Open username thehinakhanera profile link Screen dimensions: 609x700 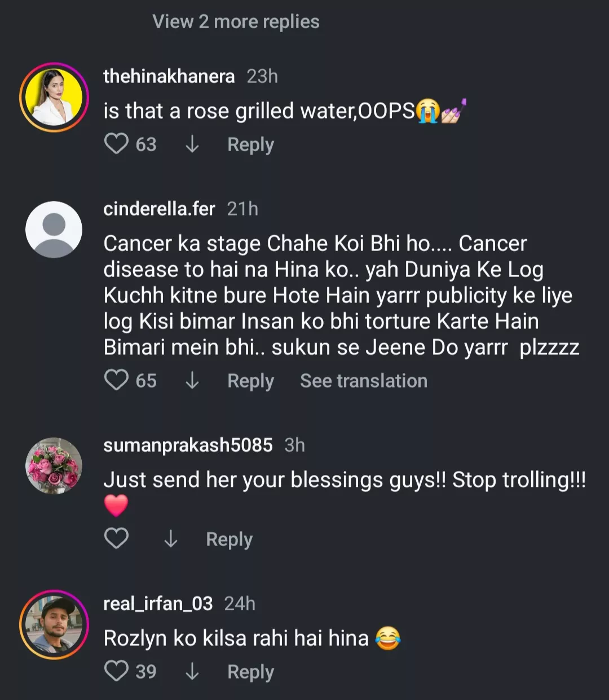point(169,76)
